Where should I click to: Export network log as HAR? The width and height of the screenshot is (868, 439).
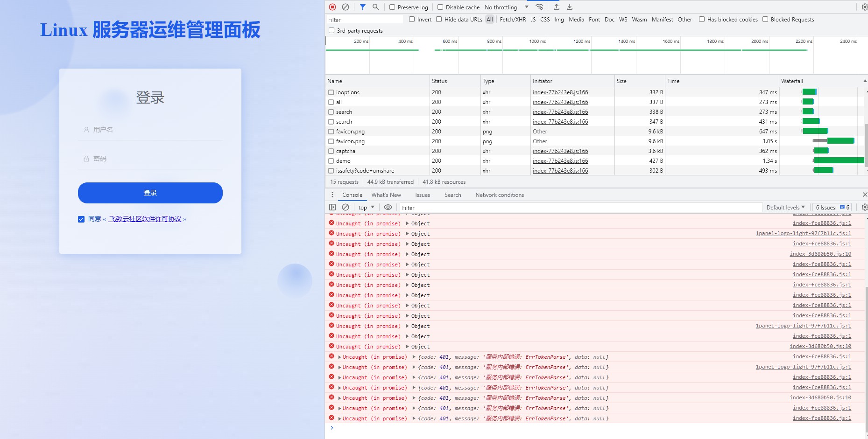tap(569, 7)
